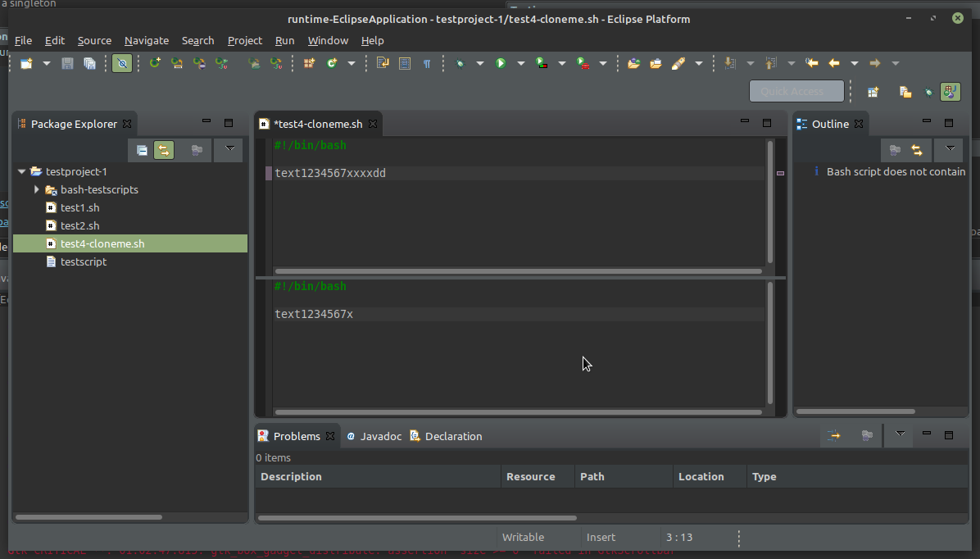This screenshot has width=980, height=559.
Task: Click the Resource column header
Action: [538, 476]
